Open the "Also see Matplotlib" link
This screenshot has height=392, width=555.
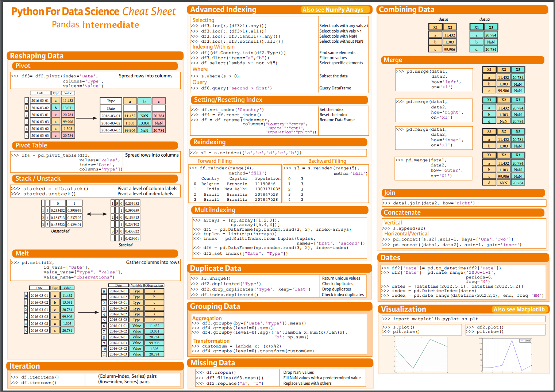(x=519, y=310)
